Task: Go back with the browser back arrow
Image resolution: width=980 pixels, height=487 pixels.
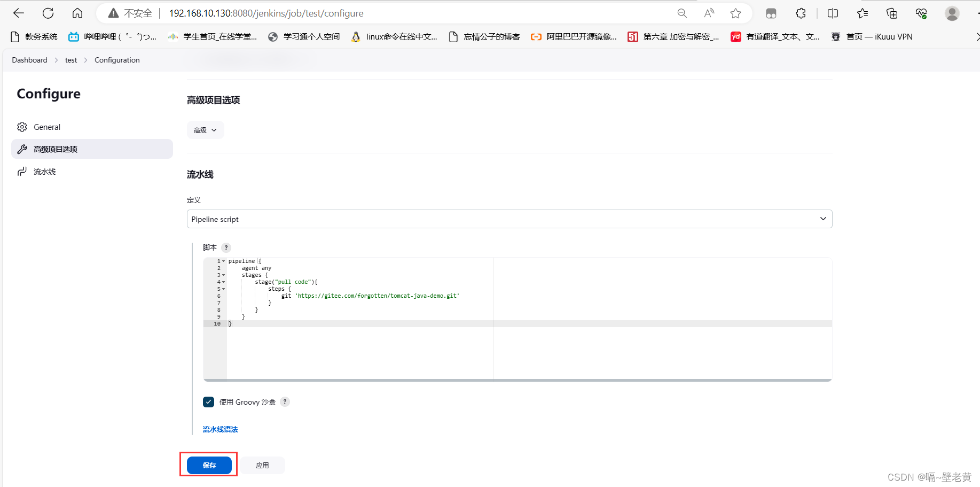Action: [x=19, y=13]
